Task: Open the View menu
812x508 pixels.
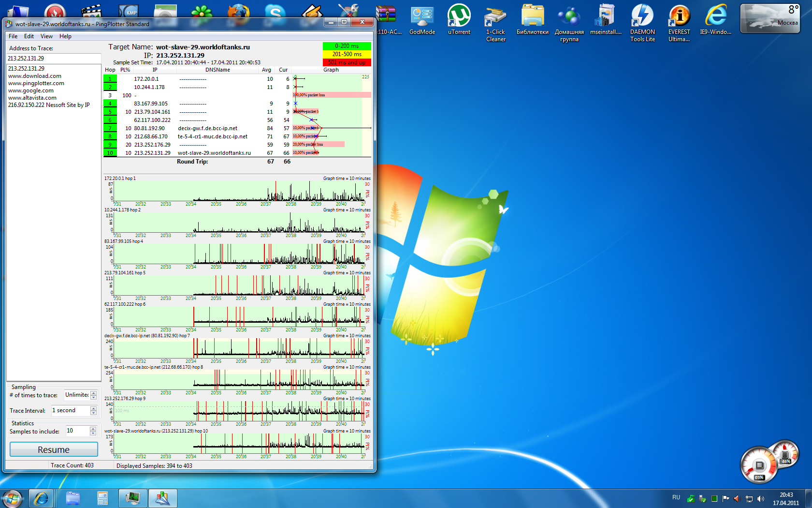Action: click(x=46, y=36)
